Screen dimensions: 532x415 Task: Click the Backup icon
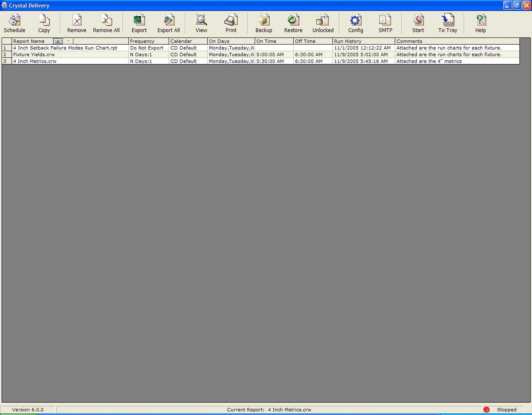coord(264,23)
